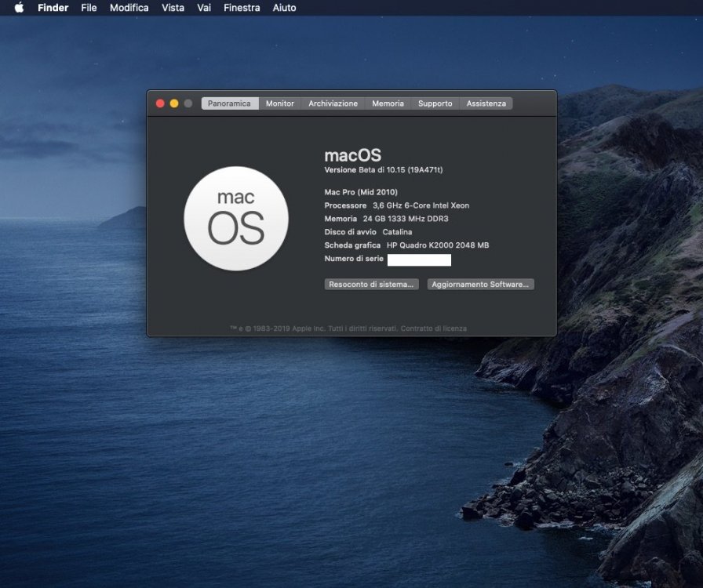Click '3,6 GHz 6-Core Intel Xeon' text
The height and width of the screenshot is (588, 703).
[421, 205]
